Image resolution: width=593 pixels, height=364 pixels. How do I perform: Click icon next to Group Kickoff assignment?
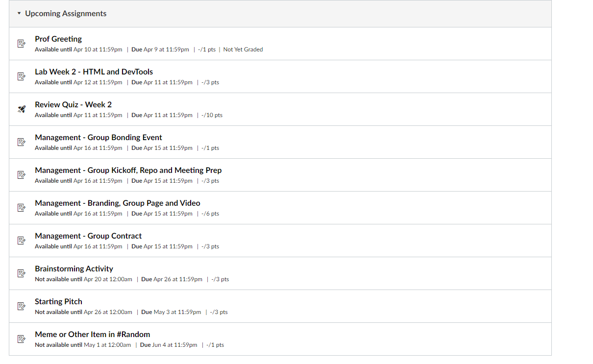pos(21,175)
